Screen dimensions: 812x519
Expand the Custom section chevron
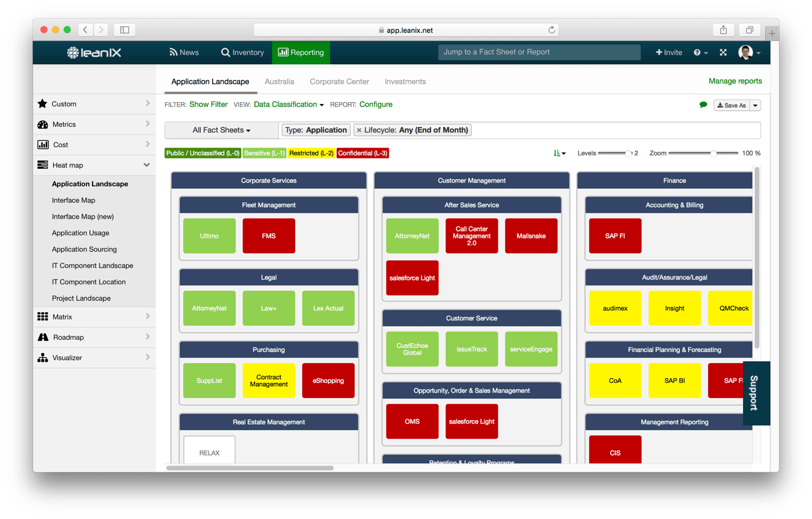(x=148, y=103)
